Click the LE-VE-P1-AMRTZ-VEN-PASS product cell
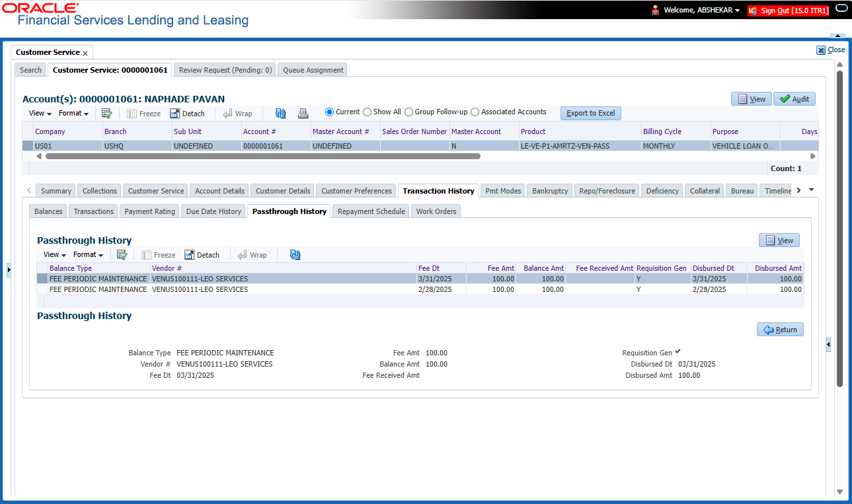852x504 pixels. click(x=579, y=146)
